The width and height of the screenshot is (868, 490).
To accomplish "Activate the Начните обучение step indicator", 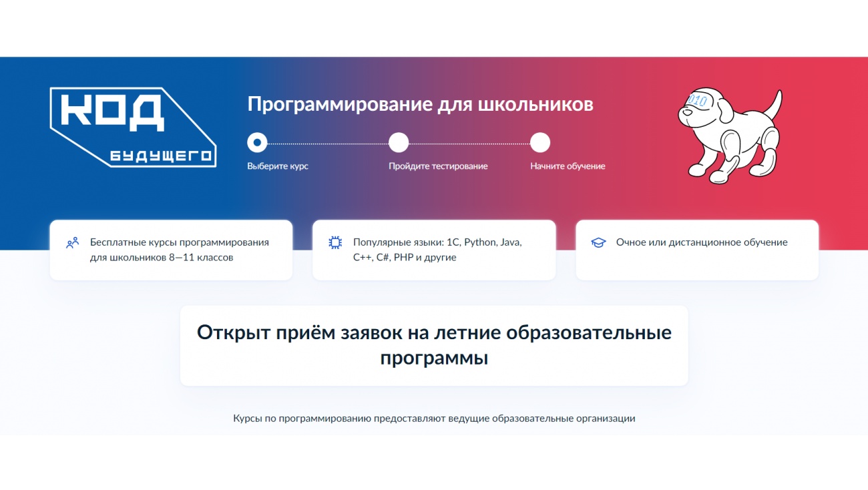I will coord(539,142).
